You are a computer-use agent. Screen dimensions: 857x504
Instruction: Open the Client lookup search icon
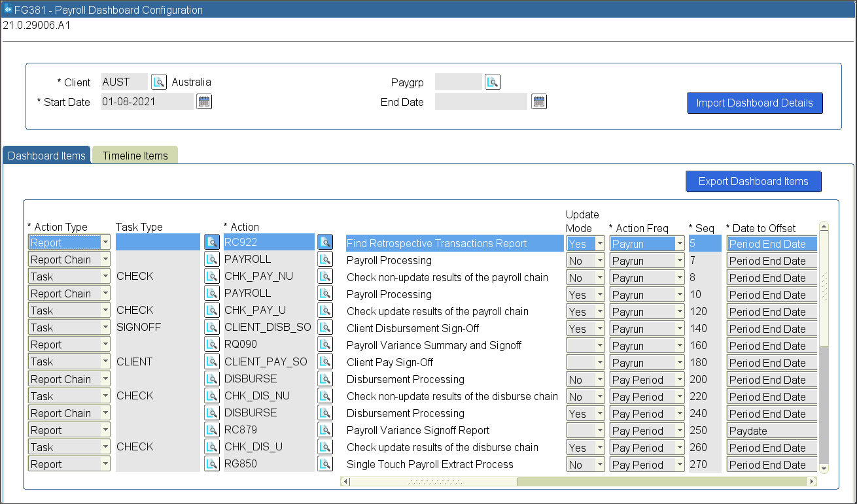pyautogui.click(x=159, y=82)
